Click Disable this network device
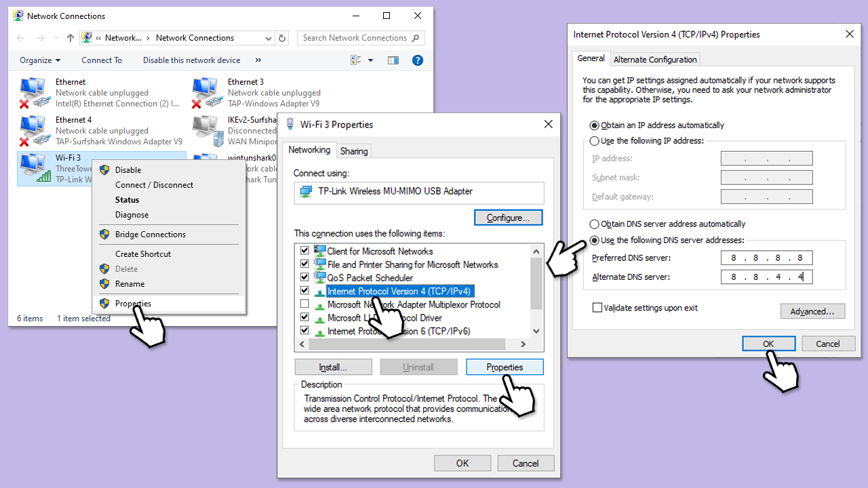This screenshot has width=868, height=488. 191,60
